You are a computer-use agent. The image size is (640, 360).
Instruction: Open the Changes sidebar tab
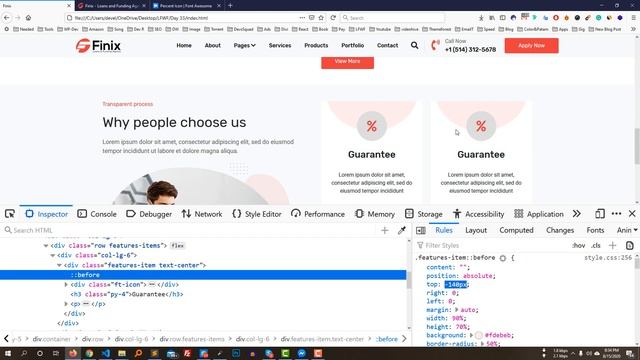(560, 230)
